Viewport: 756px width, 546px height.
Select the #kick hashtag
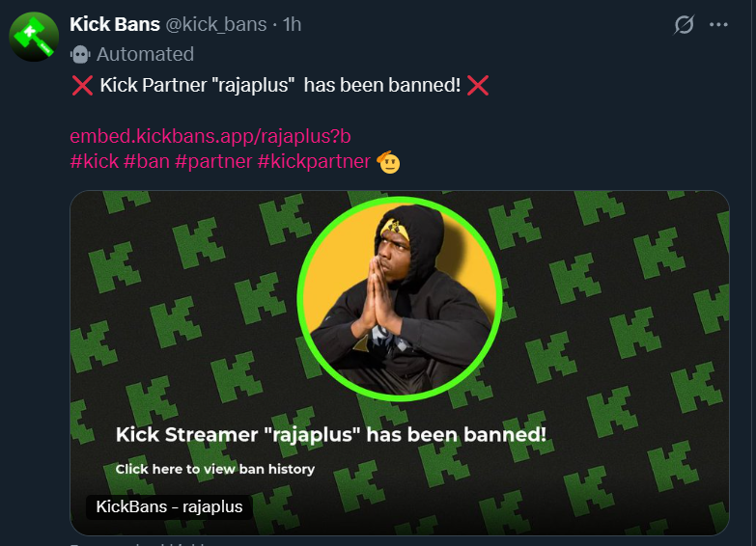click(x=94, y=161)
